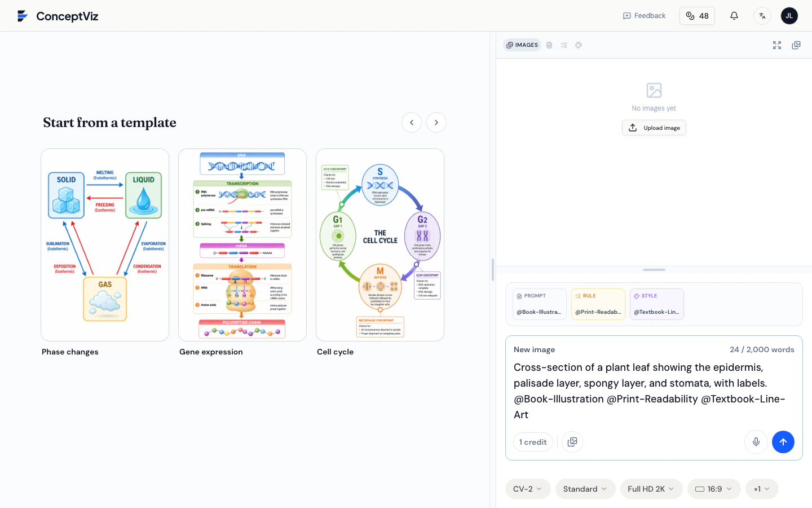Switch to the Images tab

(522, 45)
